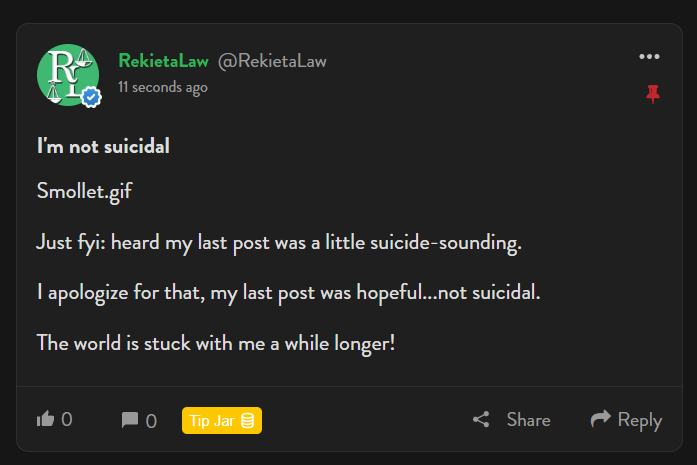Click the 'Smollet.gif' text line
Screen dimensions: 697x465
[84, 192]
